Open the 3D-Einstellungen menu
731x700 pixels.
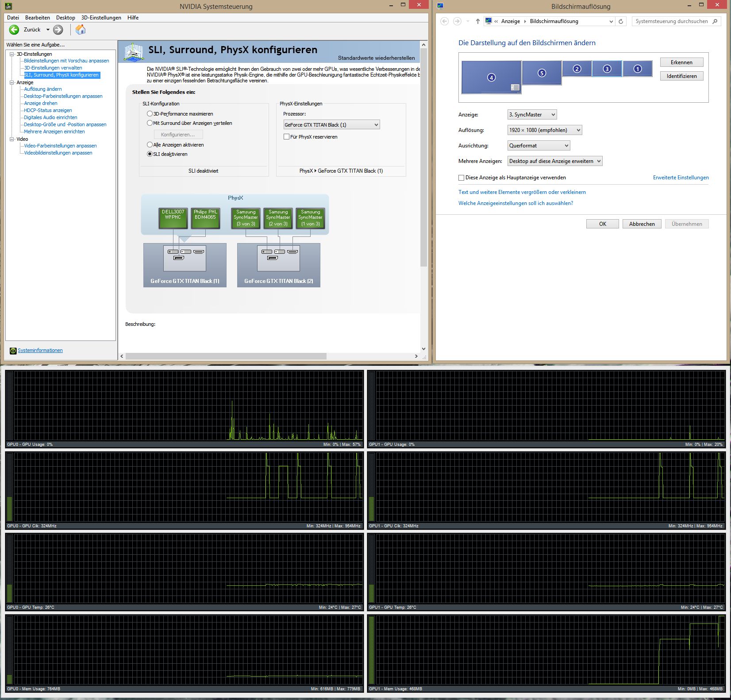[100, 18]
